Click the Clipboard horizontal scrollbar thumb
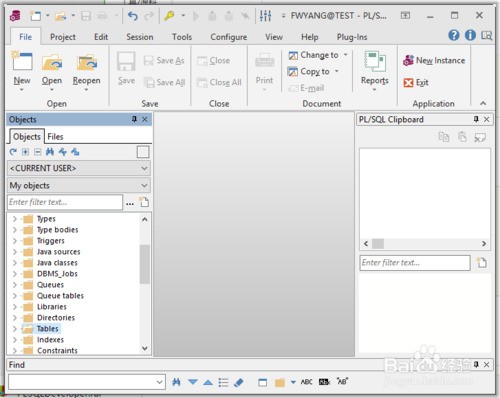 pyautogui.click(x=378, y=244)
